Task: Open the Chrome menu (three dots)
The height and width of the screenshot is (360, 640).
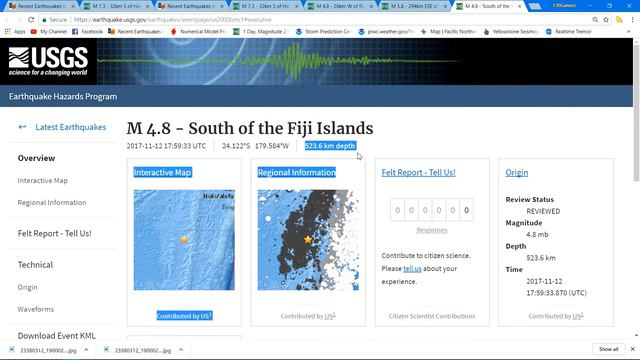Action: pos(632,19)
